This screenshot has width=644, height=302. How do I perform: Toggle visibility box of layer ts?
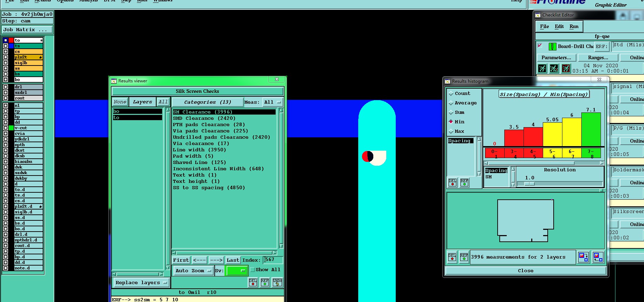point(6,46)
